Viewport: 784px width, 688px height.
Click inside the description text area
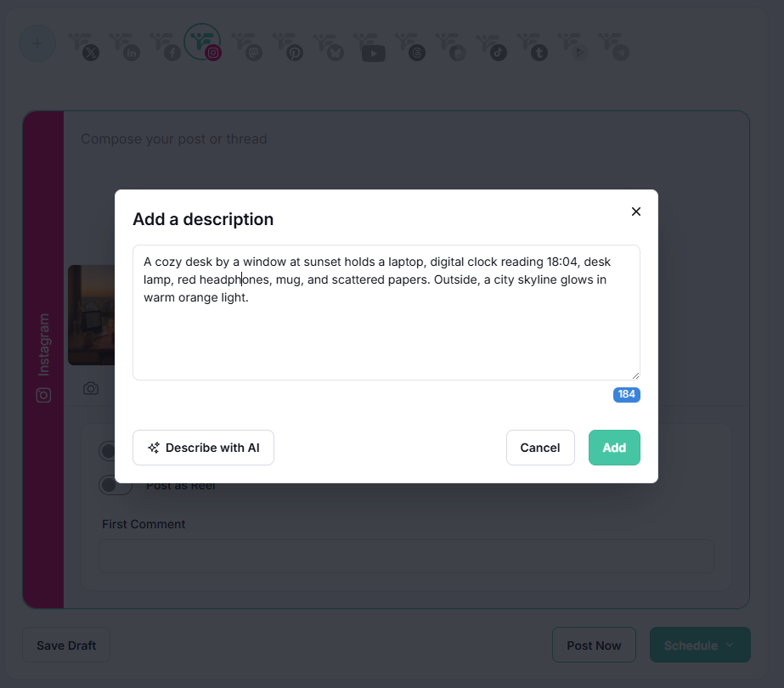click(386, 313)
